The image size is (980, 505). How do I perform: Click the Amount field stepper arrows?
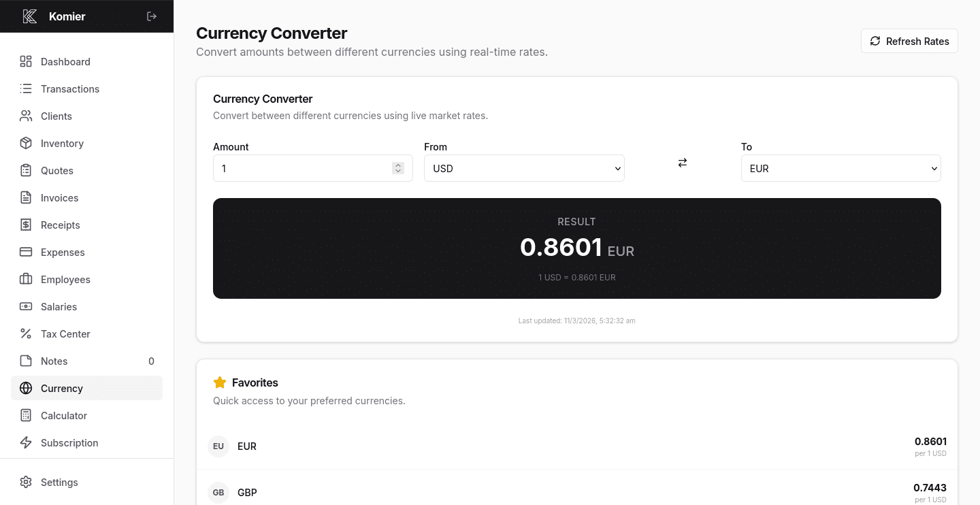[x=398, y=168]
